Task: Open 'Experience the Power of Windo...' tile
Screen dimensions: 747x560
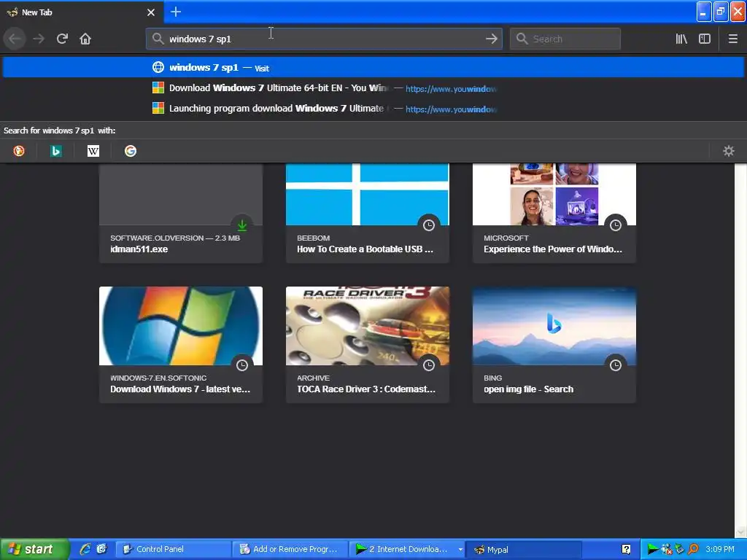Action: 554,213
